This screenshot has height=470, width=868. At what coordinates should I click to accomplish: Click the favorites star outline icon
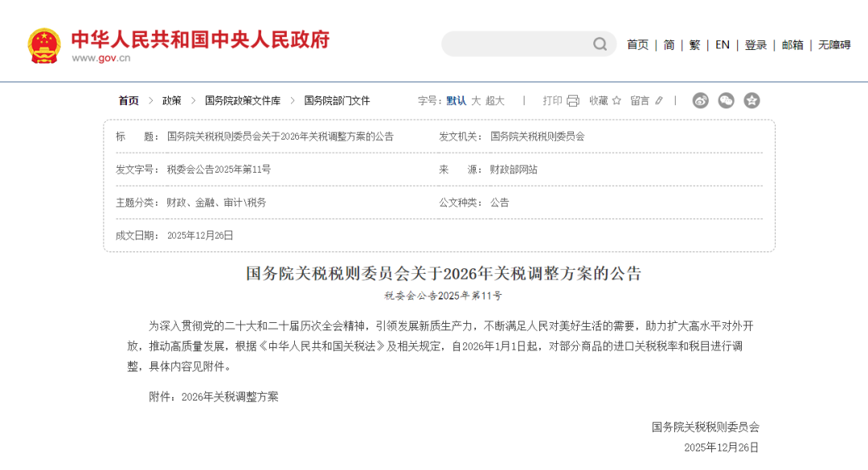(616, 100)
